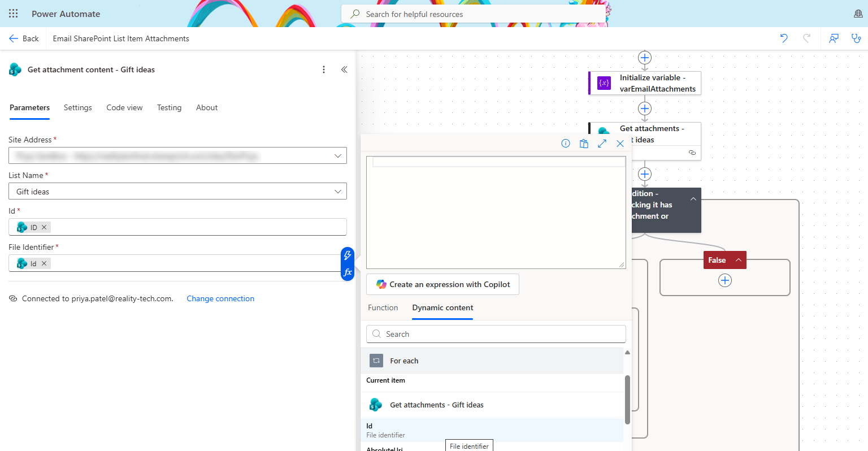Remove the Id token from File Identifier
Viewport: 868px width, 451px height.
[44, 263]
